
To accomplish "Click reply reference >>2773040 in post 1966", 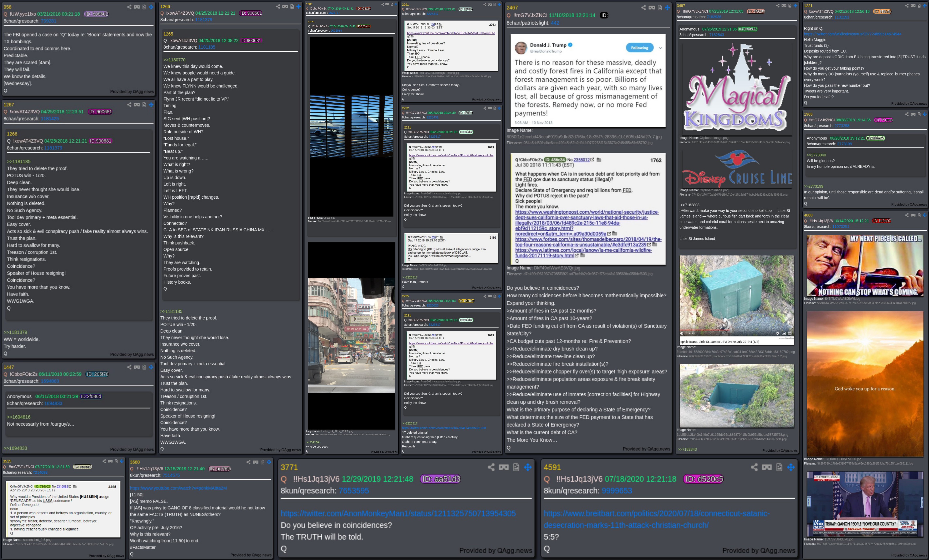I will 816,155.
